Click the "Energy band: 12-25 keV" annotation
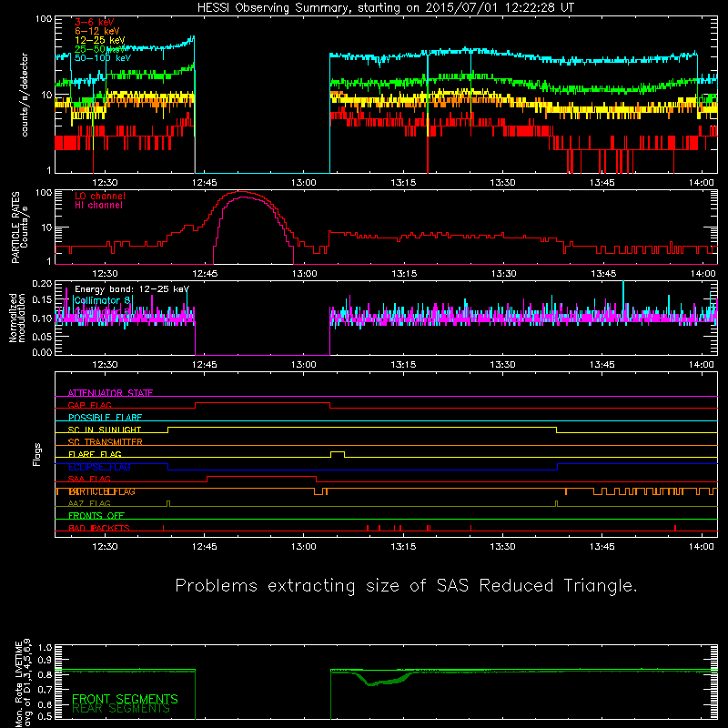 point(132,289)
